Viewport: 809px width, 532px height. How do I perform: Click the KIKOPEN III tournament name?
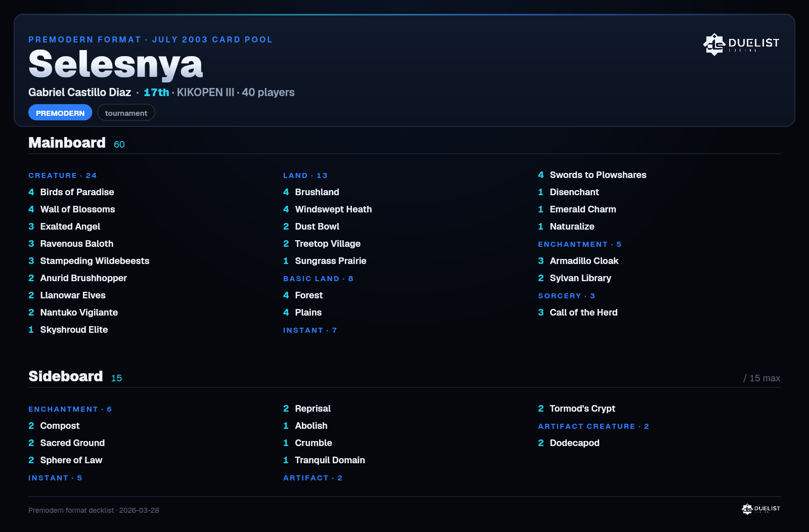click(205, 92)
